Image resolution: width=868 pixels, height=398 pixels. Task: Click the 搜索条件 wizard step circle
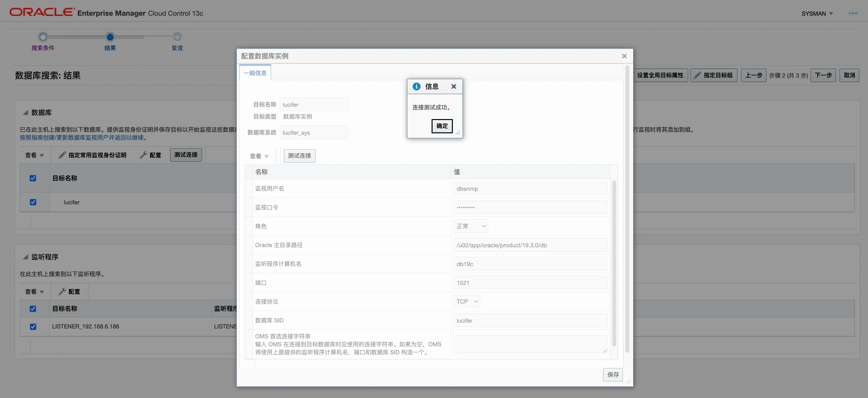43,37
